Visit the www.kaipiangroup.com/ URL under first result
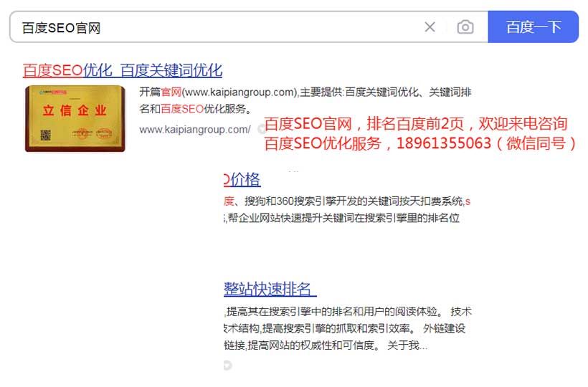The image size is (588, 387). [194, 130]
